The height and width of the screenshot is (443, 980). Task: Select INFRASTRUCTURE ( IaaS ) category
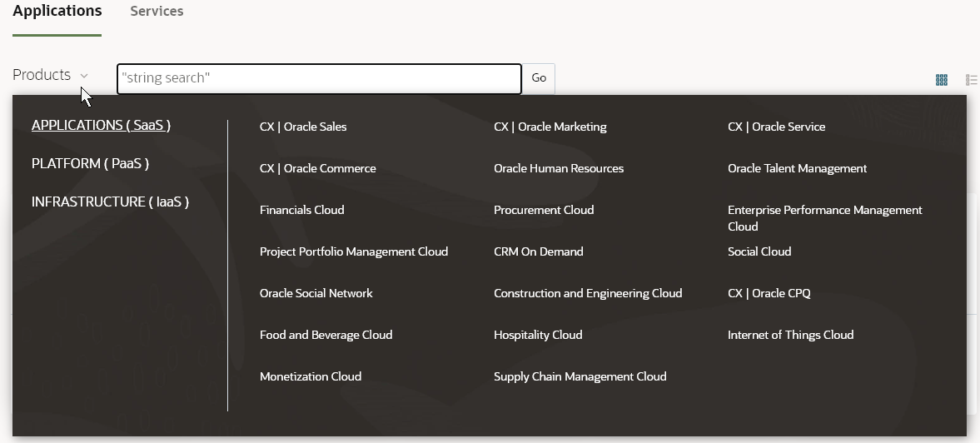pos(110,202)
